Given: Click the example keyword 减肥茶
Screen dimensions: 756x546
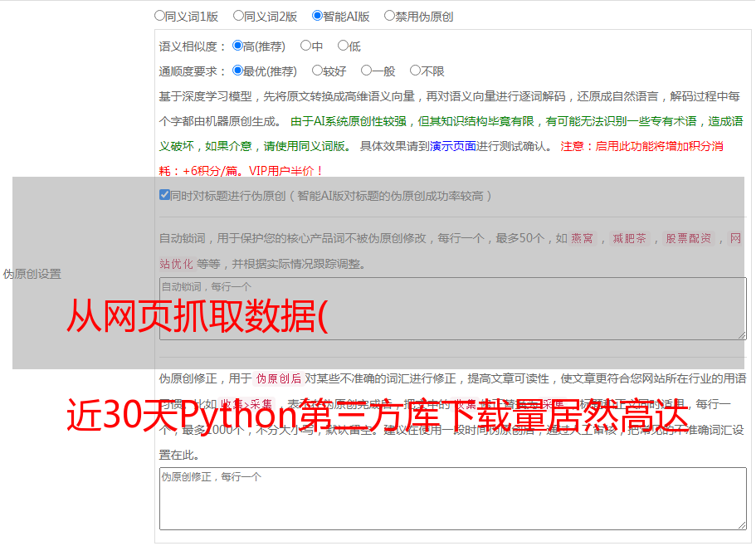Looking at the screenshot, I should (630, 238).
